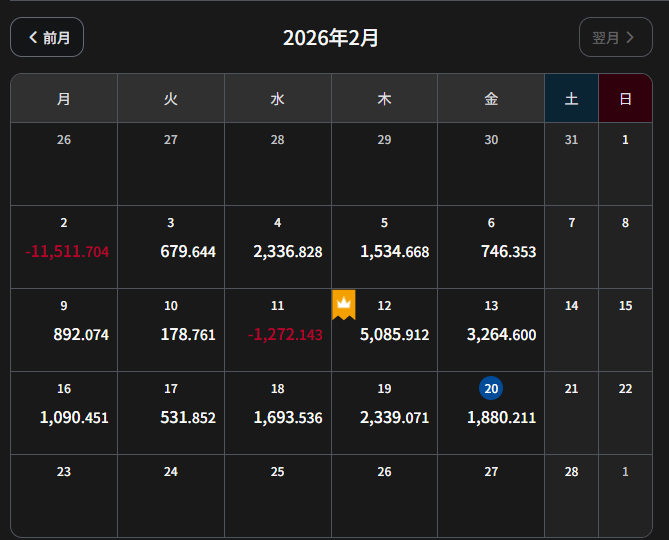Click the 月 Monday column header
The image size is (669, 540).
[64, 98]
